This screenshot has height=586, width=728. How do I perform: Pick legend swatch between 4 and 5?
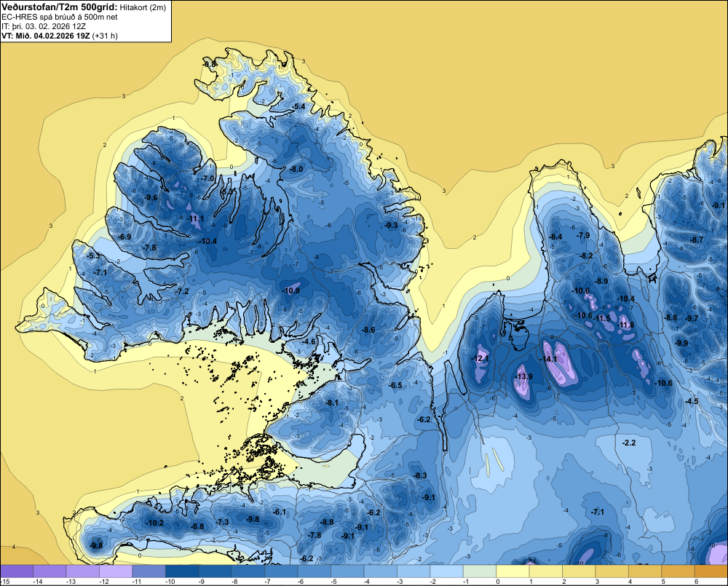click(645, 571)
